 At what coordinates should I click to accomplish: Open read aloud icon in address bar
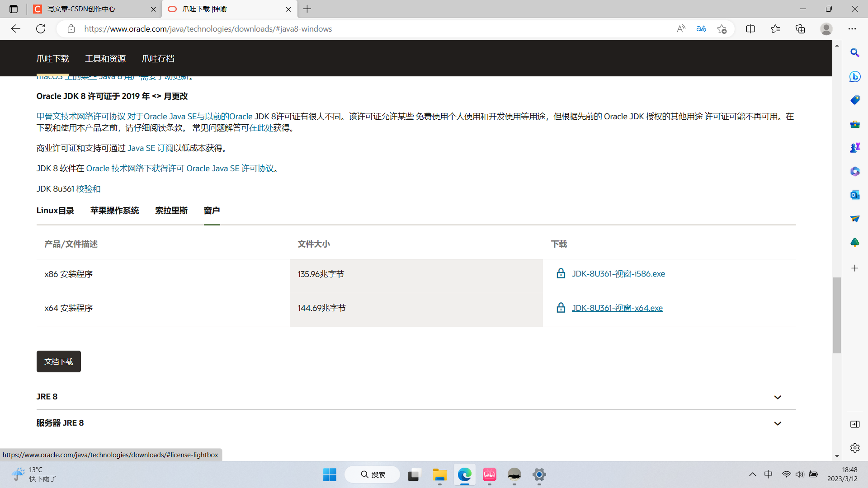pos(681,29)
